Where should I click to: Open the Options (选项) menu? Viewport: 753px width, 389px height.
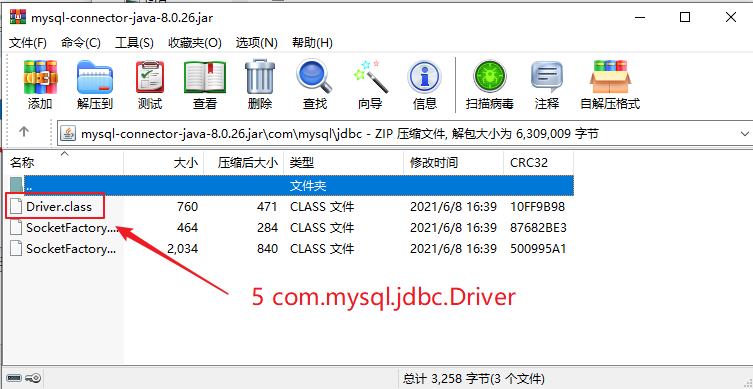(256, 43)
